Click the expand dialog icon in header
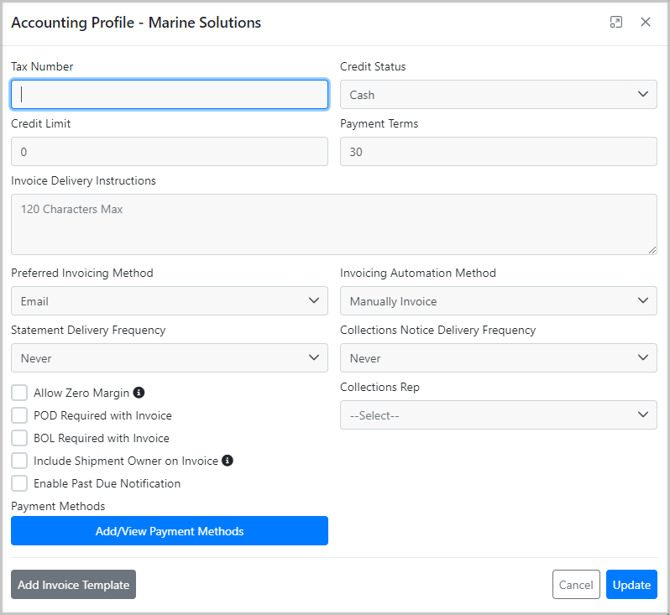670x615 pixels. pyautogui.click(x=616, y=22)
